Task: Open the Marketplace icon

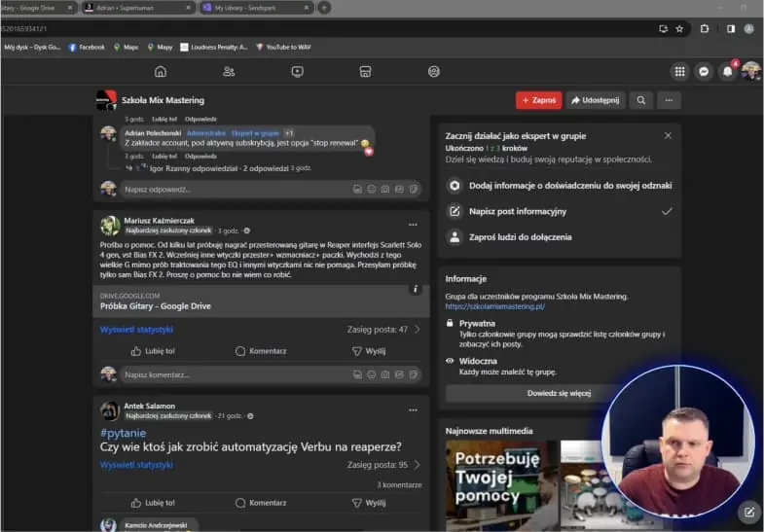Action: coord(365,72)
